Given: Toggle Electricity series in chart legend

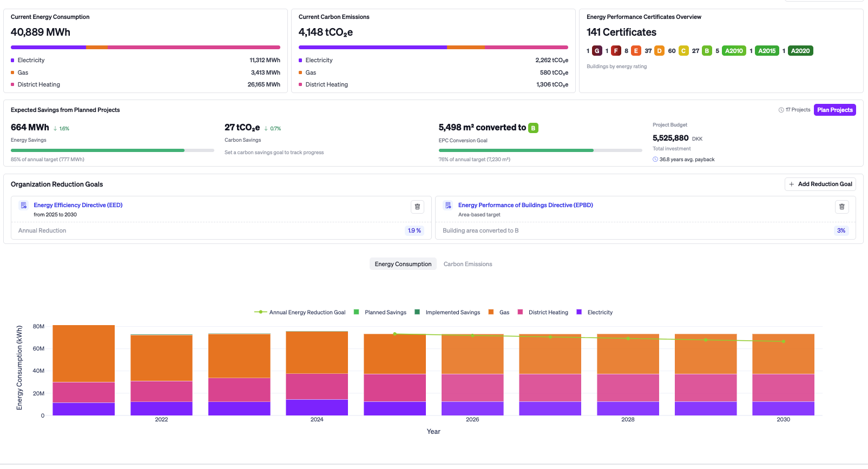Looking at the screenshot, I should [595, 312].
